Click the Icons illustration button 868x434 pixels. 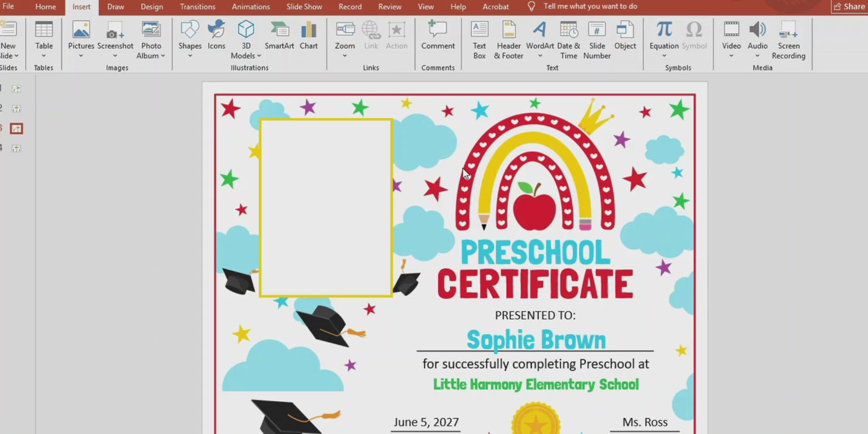[x=216, y=36]
